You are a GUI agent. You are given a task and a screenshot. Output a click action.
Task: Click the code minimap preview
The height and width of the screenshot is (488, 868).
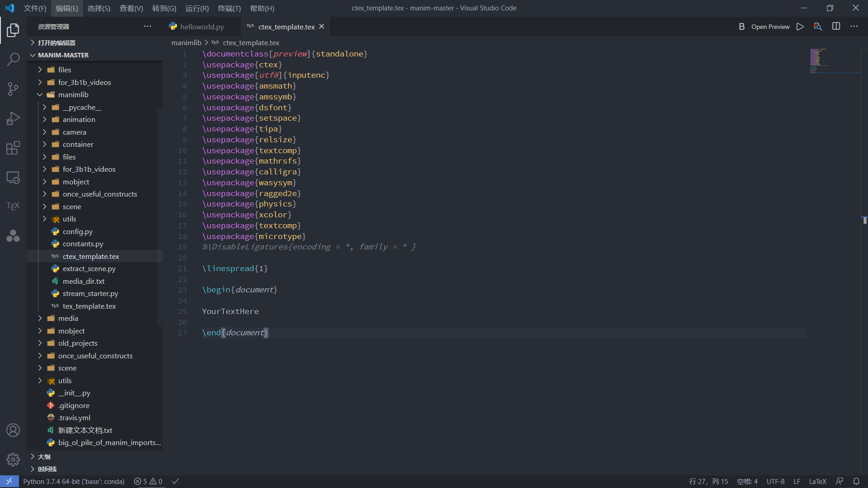pos(835,60)
